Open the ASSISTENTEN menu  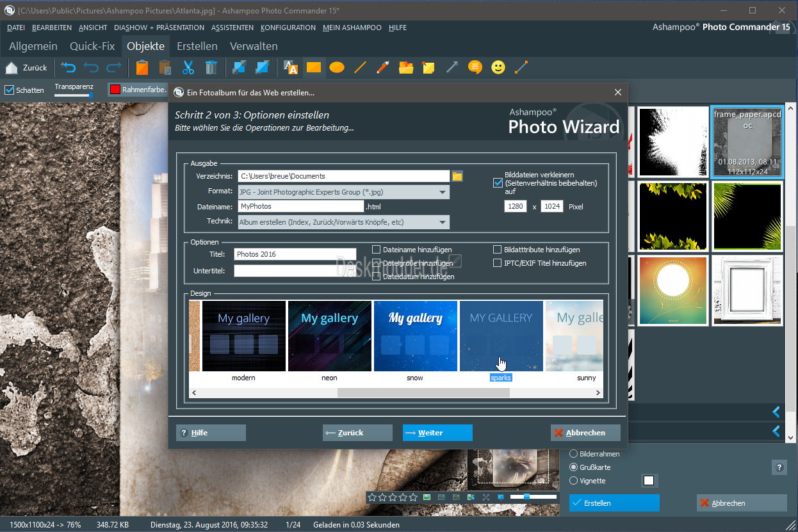pyautogui.click(x=232, y=28)
